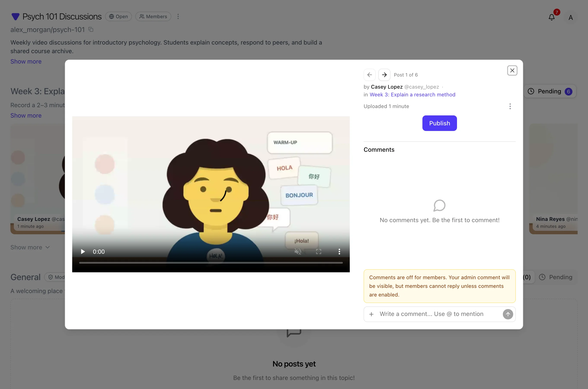The width and height of the screenshot is (588, 389).
Task: Open Nina Reyes post thumbnail
Action: [553, 179]
